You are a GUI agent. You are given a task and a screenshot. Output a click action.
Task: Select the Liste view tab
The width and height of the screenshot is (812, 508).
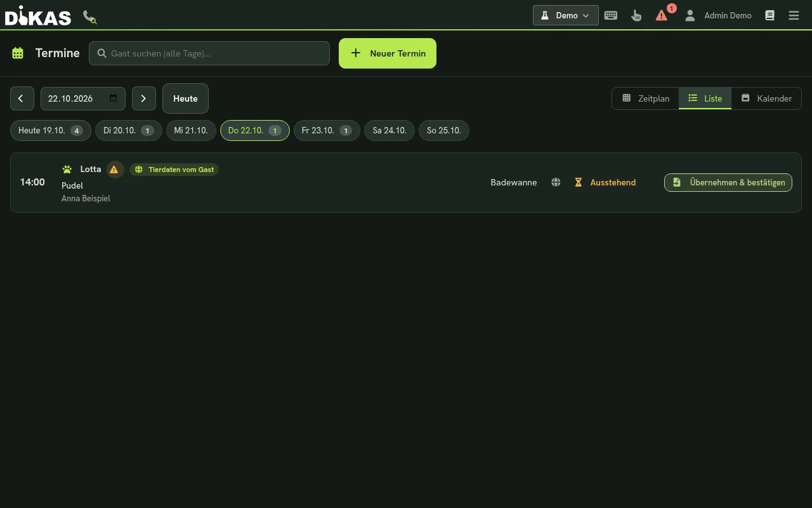pyautogui.click(x=705, y=98)
